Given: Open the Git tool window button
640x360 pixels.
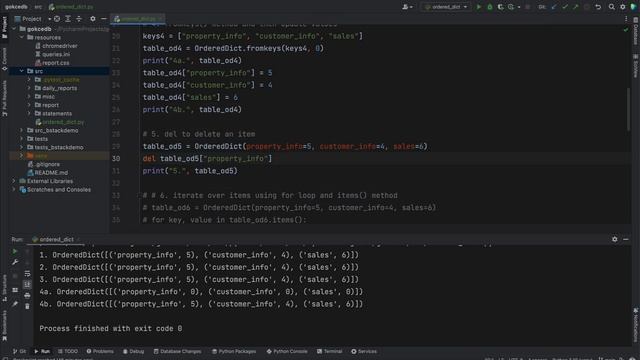Looking at the screenshot, I should coord(19,351).
